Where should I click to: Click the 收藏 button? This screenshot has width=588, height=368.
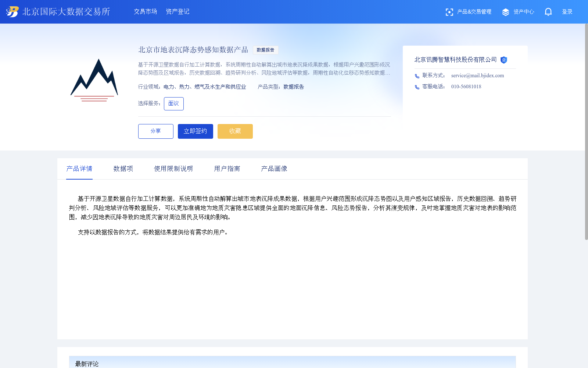pyautogui.click(x=235, y=131)
